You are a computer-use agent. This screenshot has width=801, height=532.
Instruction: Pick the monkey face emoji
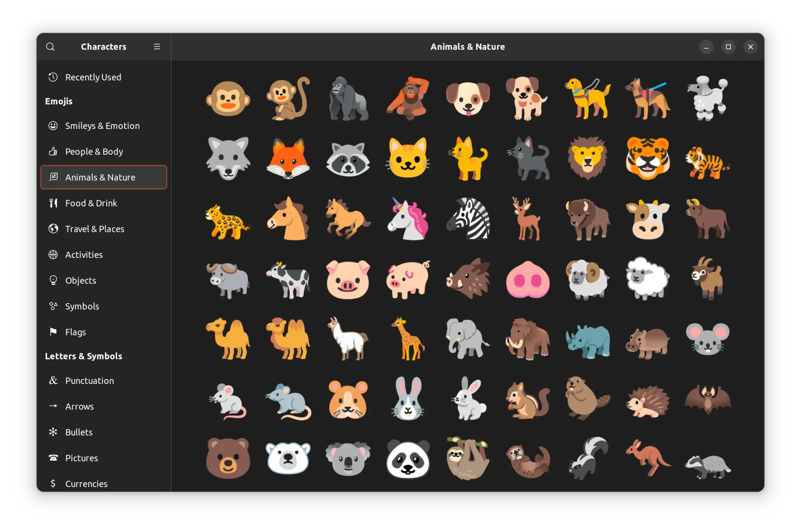[x=228, y=99]
